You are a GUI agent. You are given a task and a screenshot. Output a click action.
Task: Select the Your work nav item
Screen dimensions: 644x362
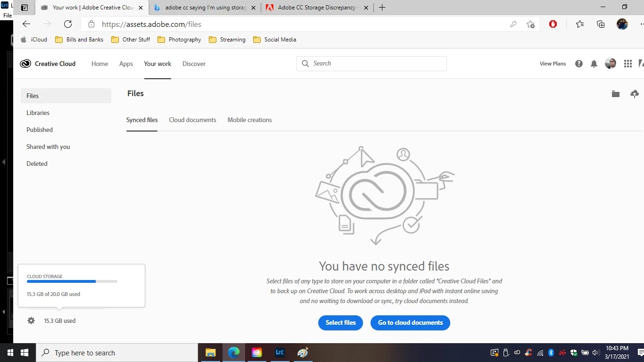[157, 64]
